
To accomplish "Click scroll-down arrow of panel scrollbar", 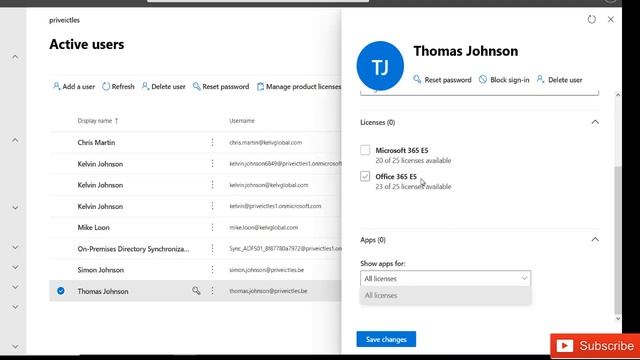I will click(618, 318).
